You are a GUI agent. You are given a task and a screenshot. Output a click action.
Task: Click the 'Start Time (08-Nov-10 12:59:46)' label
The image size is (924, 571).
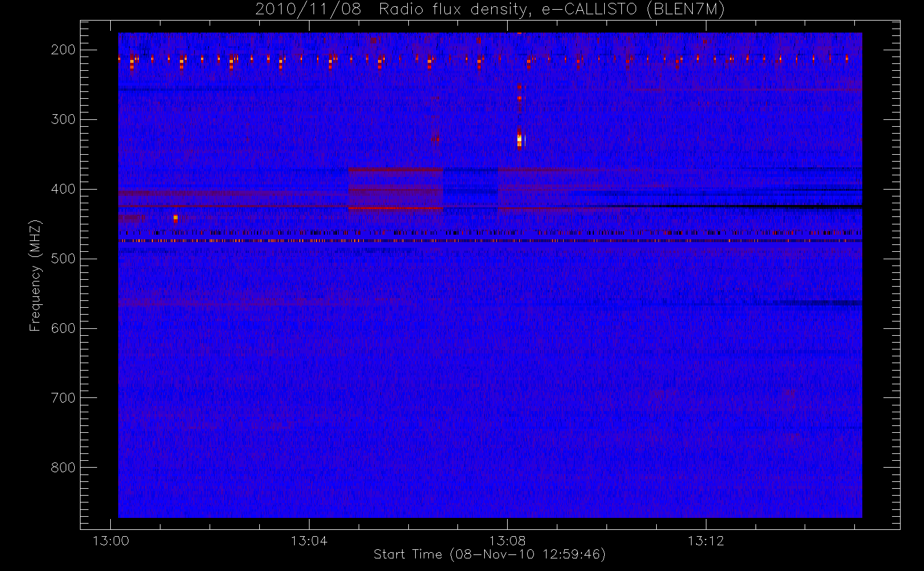[x=489, y=554]
